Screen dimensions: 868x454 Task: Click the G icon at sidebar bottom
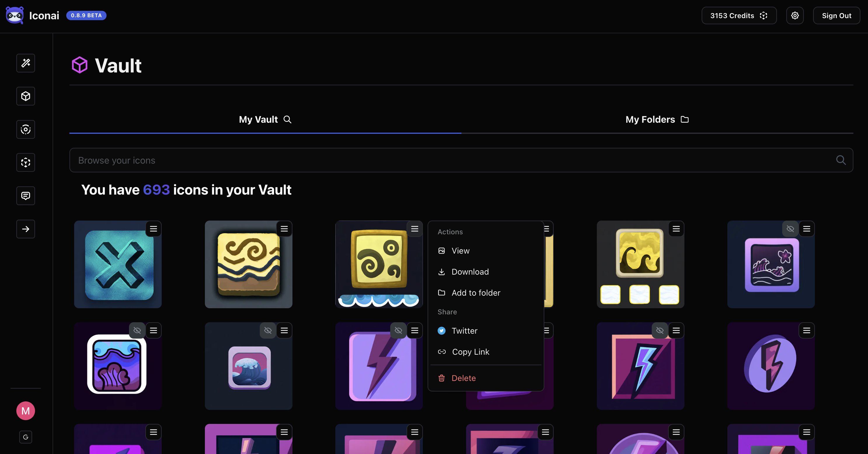(26, 437)
